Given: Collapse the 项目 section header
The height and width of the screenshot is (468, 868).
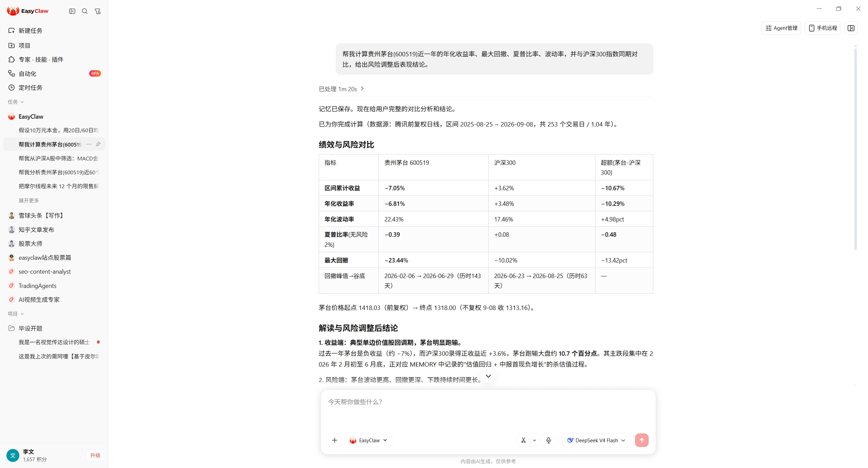Looking at the screenshot, I should [16, 314].
